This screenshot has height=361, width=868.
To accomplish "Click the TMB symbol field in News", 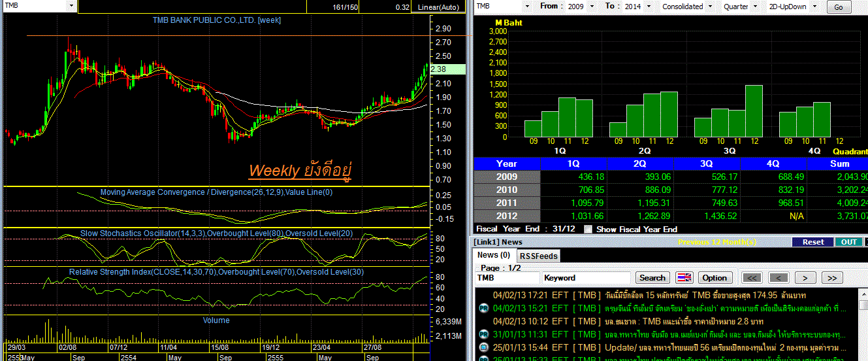I will (507, 278).
